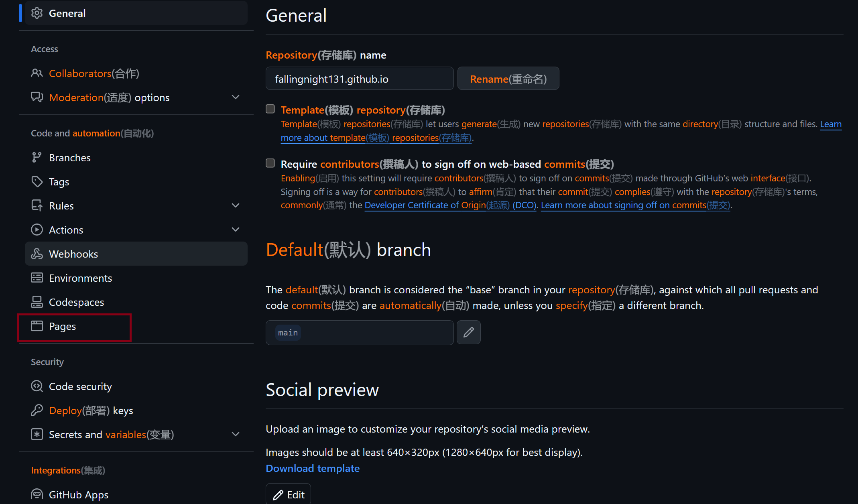The height and width of the screenshot is (504, 858).
Task: Click the Tags label icon
Action: click(x=37, y=182)
